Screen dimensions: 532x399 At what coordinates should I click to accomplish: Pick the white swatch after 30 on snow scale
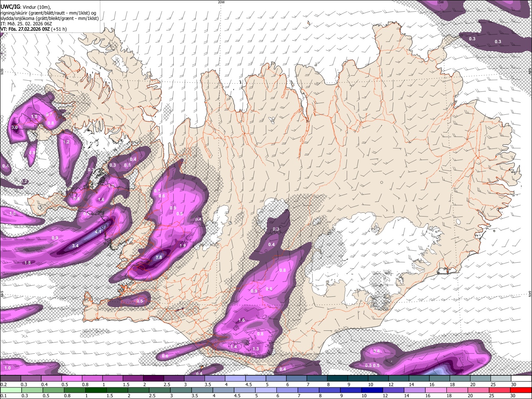coord(521,379)
